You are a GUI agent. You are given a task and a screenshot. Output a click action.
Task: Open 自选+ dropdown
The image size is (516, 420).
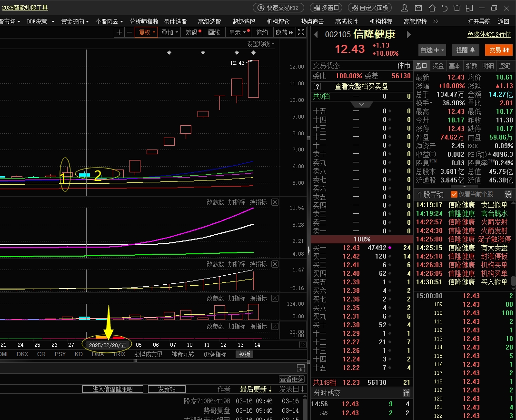432,50
